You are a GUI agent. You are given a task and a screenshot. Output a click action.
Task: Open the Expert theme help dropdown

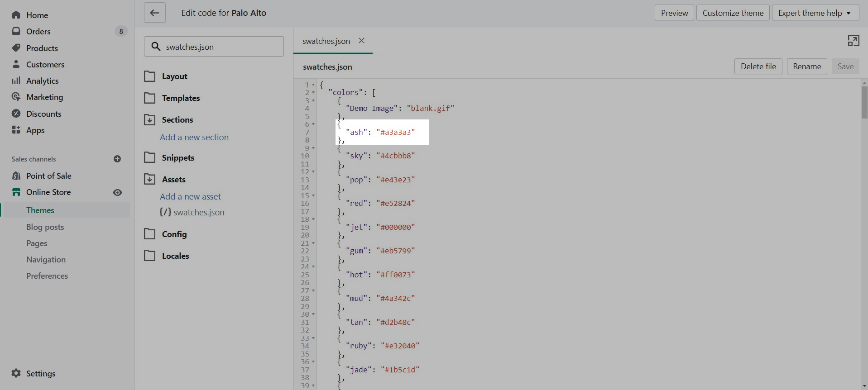point(815,13)
